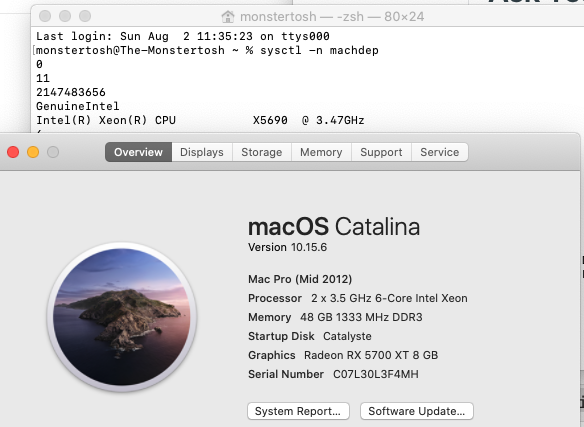Open System Report
The width and height of the screenshot is (584, 427).
tap(298, 411)
